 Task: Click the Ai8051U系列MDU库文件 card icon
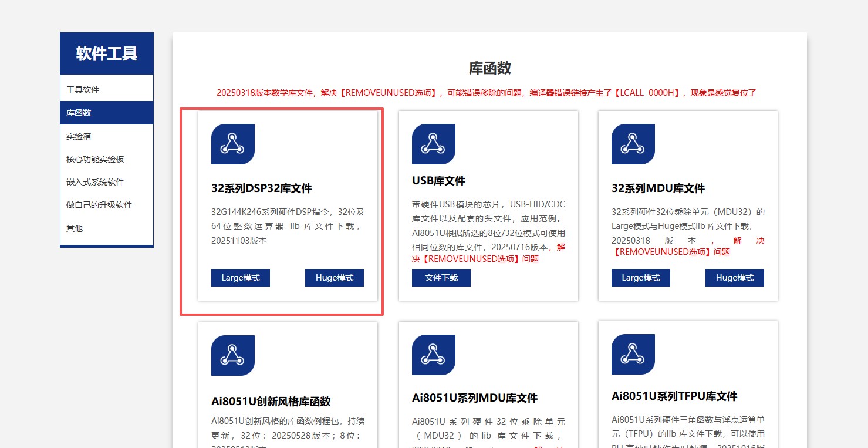[x=433, y=355]
